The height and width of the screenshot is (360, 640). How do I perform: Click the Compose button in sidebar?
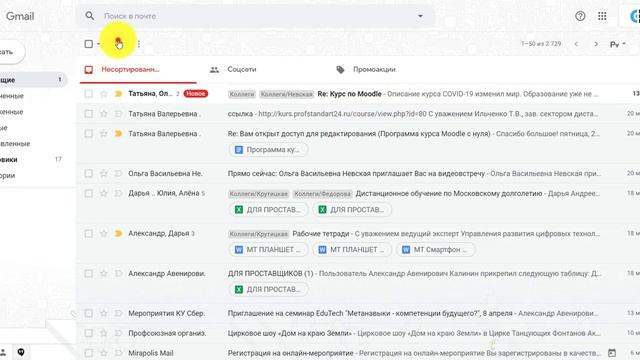(12, 52)
